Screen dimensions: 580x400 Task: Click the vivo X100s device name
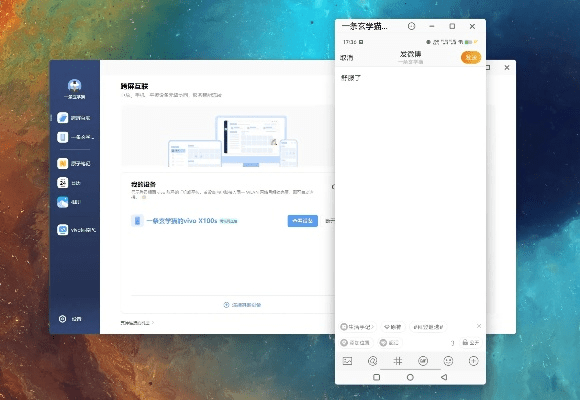click(182, 221)
